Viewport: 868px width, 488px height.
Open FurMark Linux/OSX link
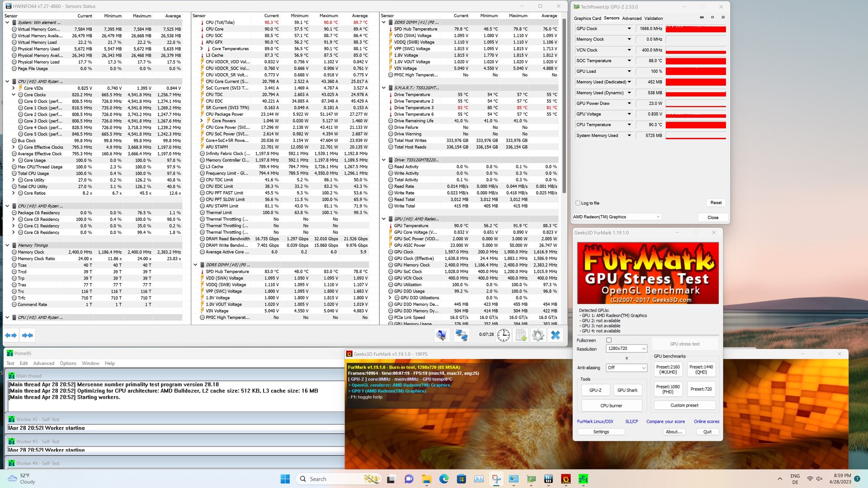coord(595,422)
